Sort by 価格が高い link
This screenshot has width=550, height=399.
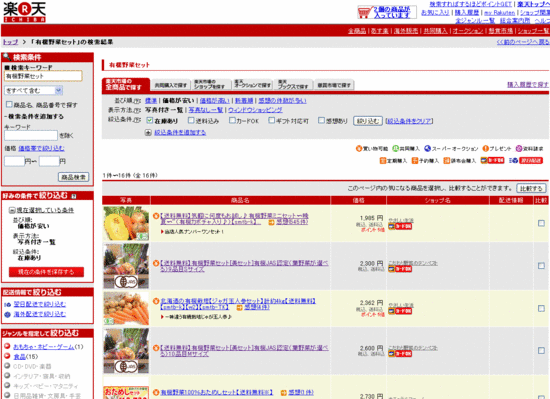tap(214, 101)
